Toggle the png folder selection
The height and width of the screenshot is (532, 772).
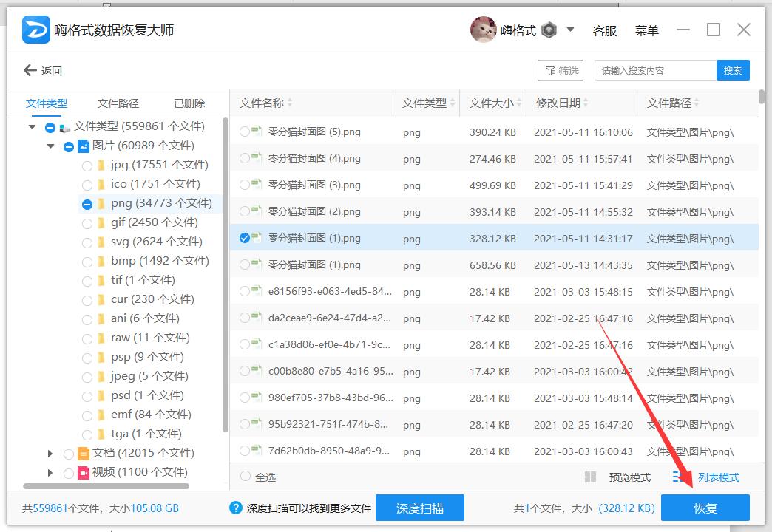[x=87, y=204]
